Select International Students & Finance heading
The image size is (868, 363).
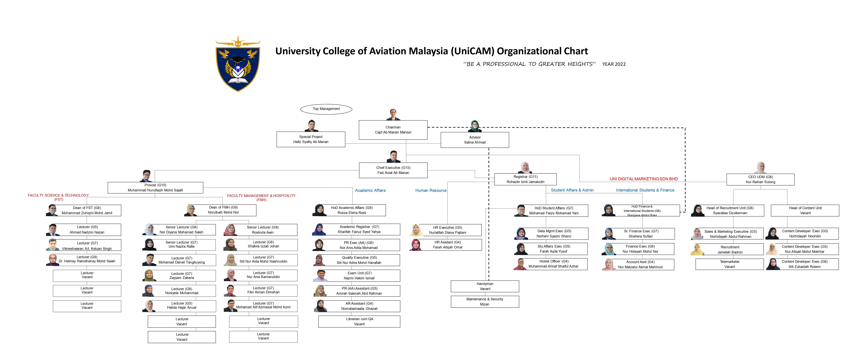click(x=645, y=190)
